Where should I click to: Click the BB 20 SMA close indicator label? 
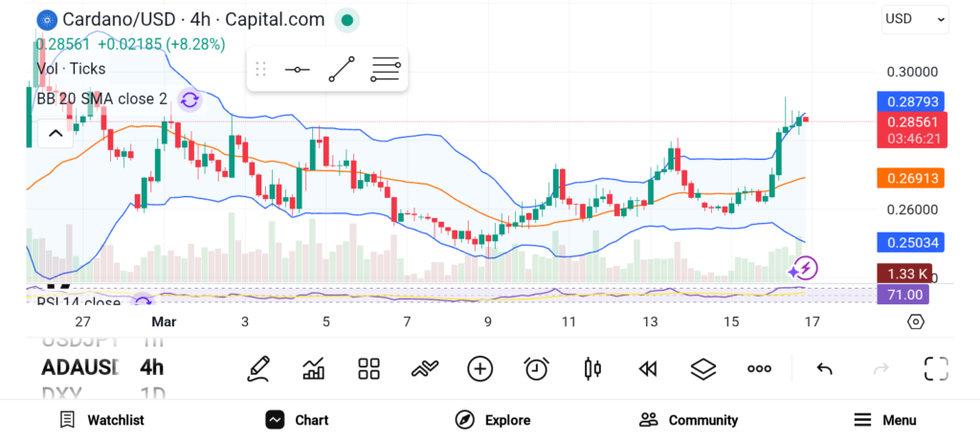coord(101,99)
